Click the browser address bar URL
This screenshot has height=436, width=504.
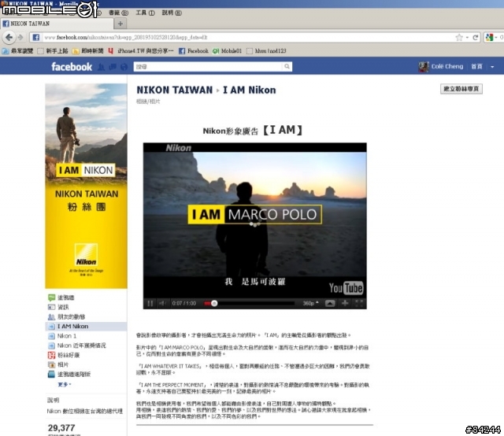coord(246,38)
